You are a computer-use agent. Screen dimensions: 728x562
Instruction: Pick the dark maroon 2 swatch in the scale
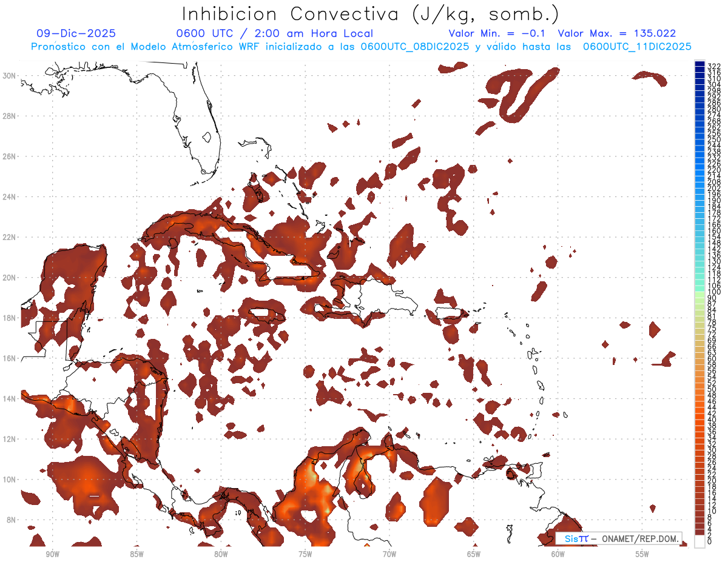700,532
